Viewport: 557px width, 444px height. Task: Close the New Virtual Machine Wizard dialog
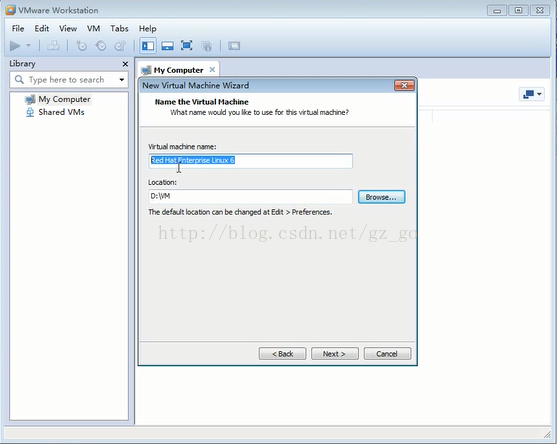click(x=404, y=86)
